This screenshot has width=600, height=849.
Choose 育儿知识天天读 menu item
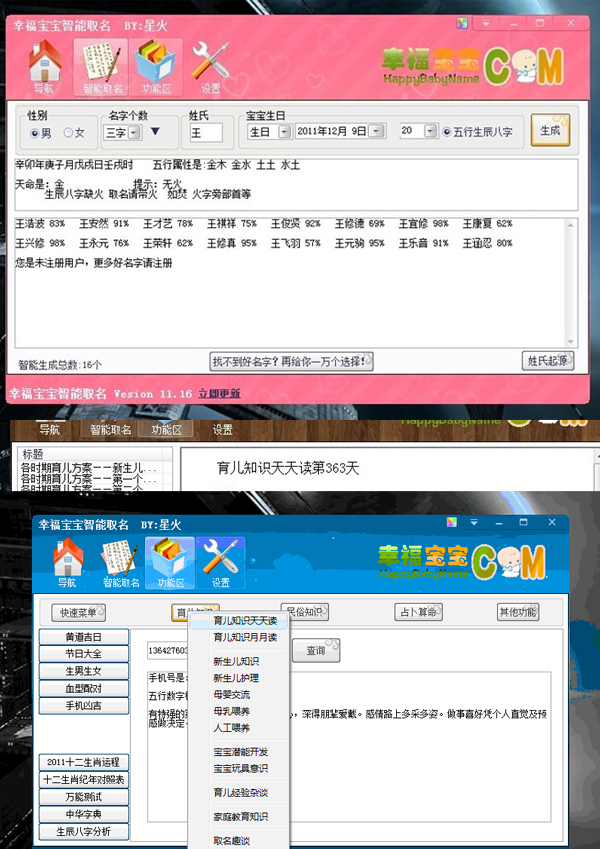(x=239, y=621)
